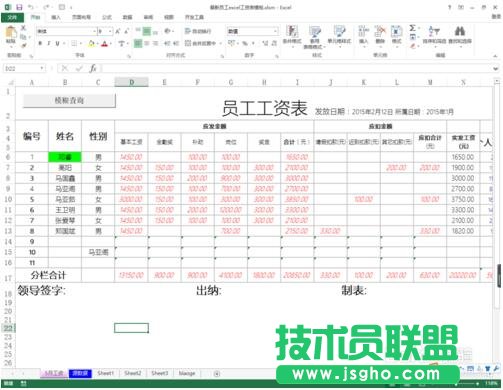The height and width of the screenshot is (390, 503).
Task: Toggle Align Right horizontal alignment
Action: click(x=155, y=43)
